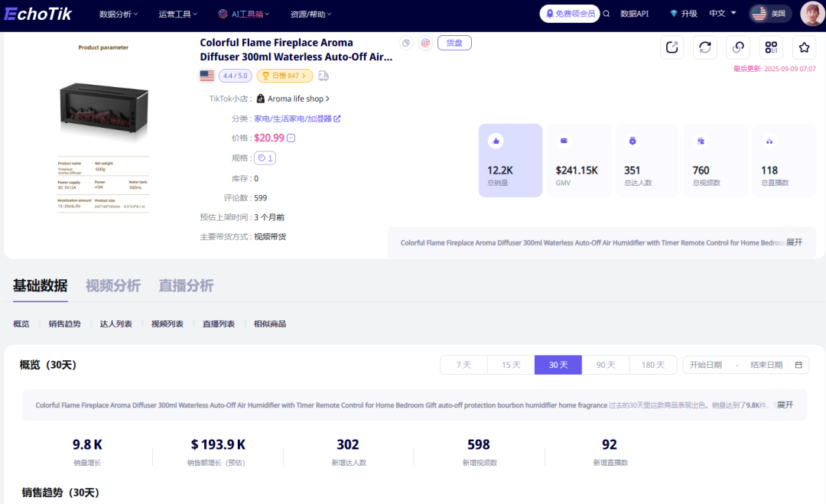The image size is (826, 504).
Task: Click the refresh data icon button
Action: tap(704, 47)
